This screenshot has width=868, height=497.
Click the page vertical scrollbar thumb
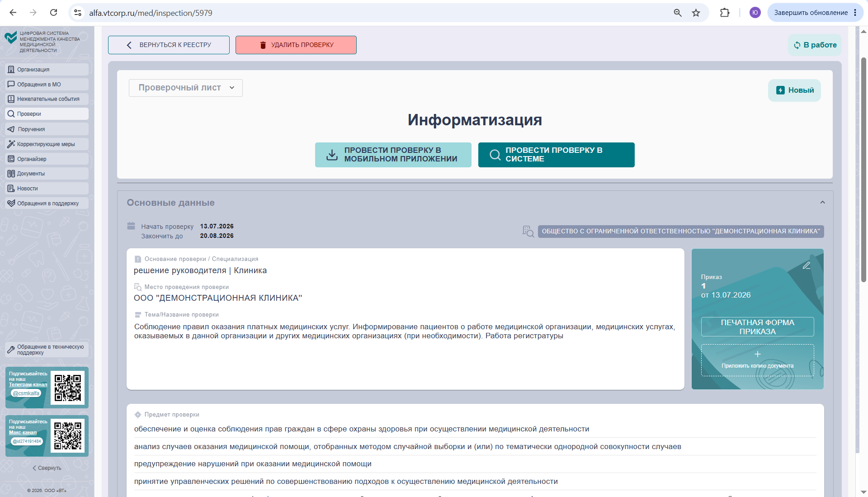863,170
